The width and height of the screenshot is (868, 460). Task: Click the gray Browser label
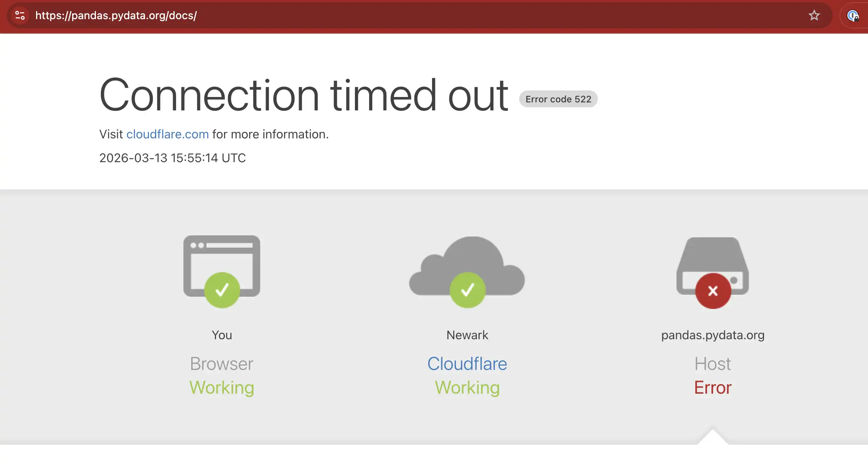[x=222, y=364]
